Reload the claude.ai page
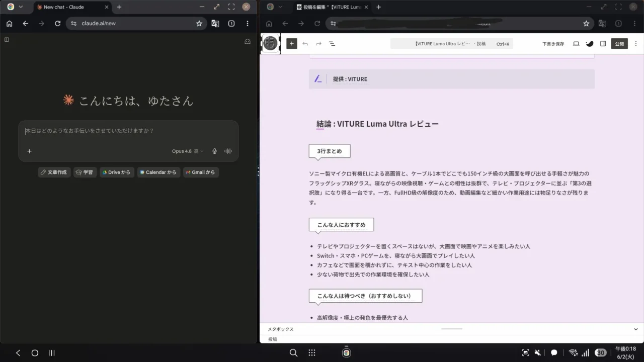 pyautogui.click(x=57, y=23)
